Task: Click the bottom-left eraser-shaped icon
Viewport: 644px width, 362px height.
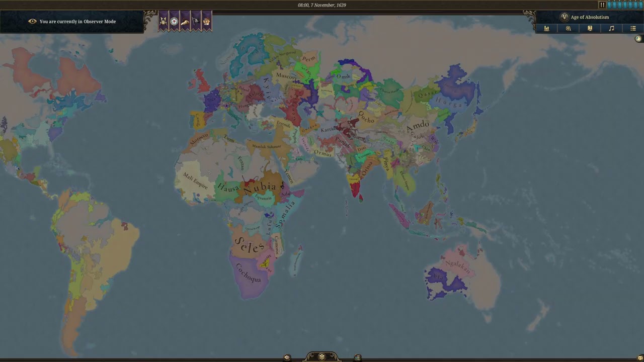Action: coord(287,357)
